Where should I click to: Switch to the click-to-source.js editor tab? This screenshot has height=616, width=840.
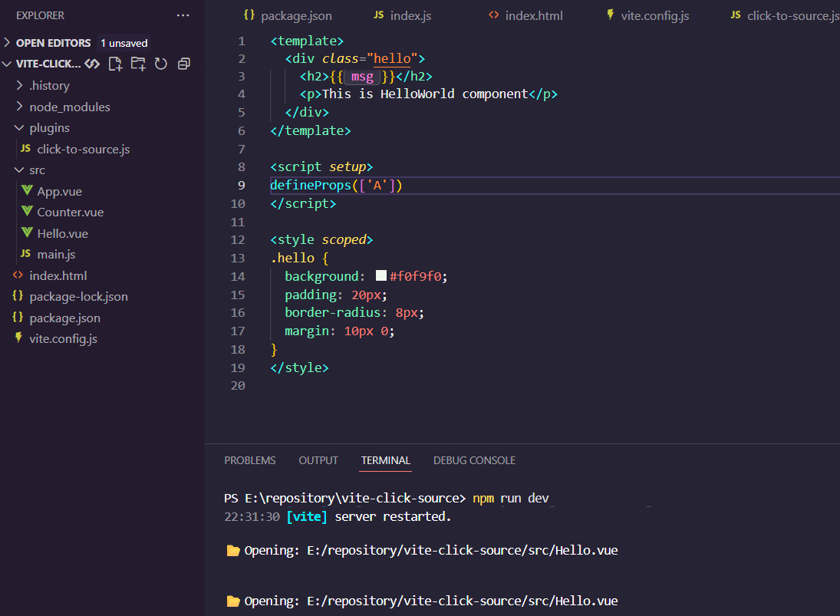(785, 15)
